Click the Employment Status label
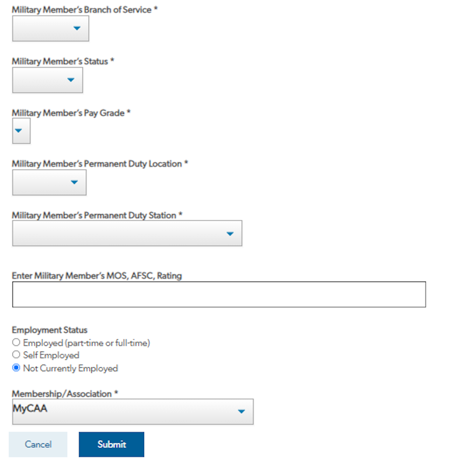Screen dimensions: 476x476 [x=49, y=330]
